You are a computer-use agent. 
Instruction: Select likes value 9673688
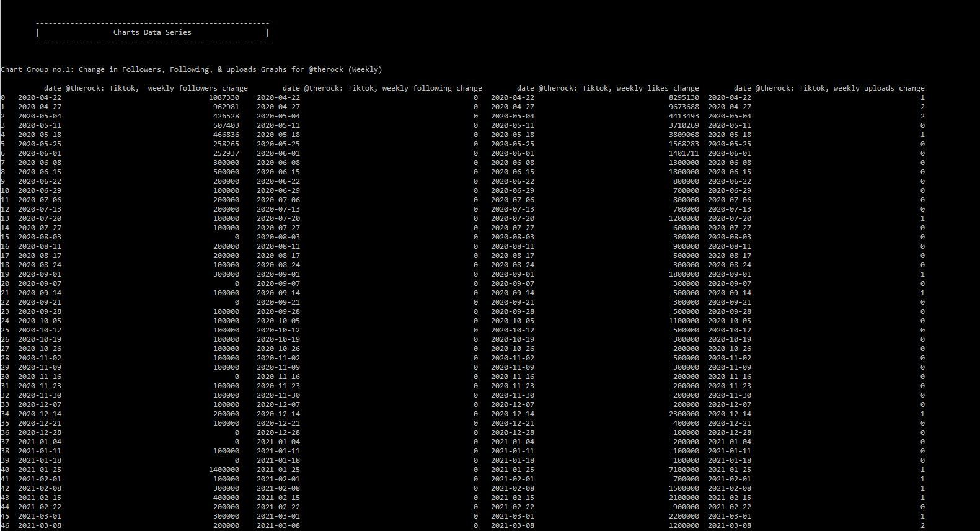[684, 107]
